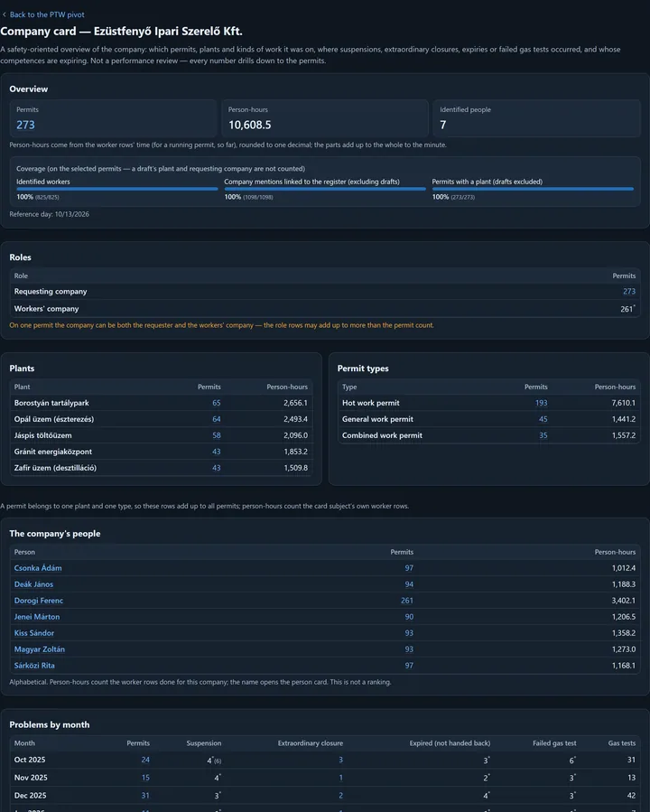The width and height of the screenshot is (650, 812).
Task: Click Dec 2025 gas tests value 42
Action: (631, 796)
